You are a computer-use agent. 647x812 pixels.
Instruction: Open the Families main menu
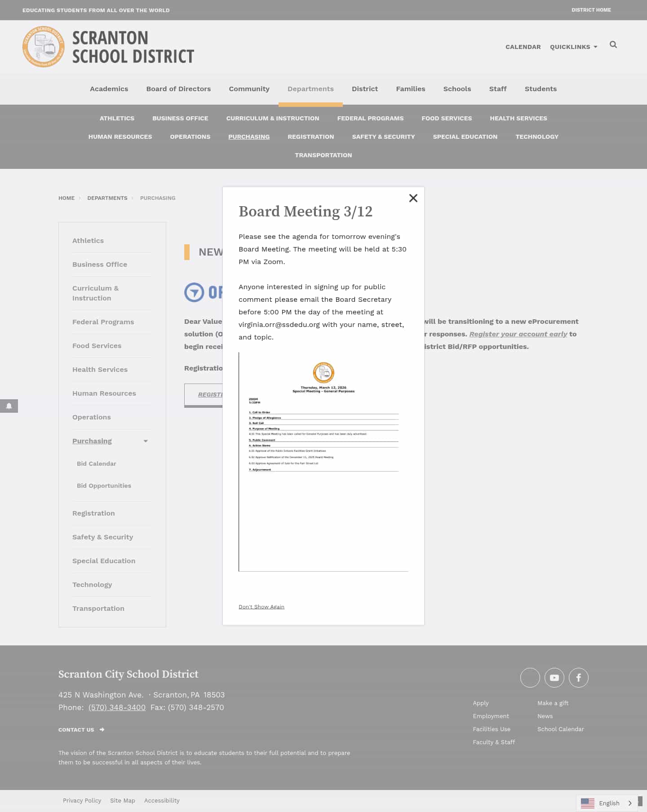(x=410, y=89)
